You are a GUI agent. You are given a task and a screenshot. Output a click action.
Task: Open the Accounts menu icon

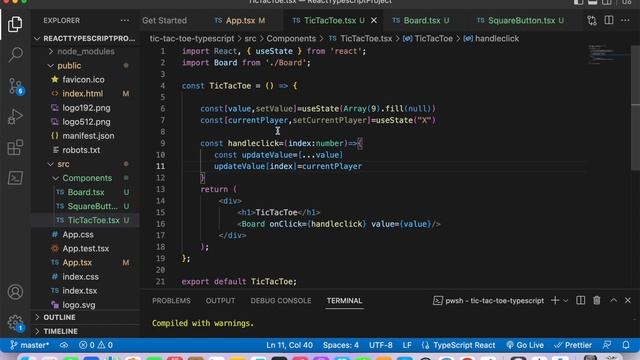(15, 292)
